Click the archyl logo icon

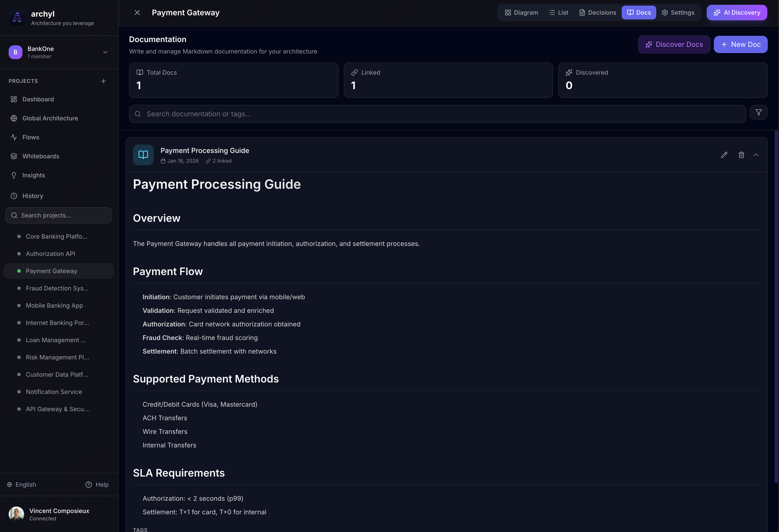(17, 17)
